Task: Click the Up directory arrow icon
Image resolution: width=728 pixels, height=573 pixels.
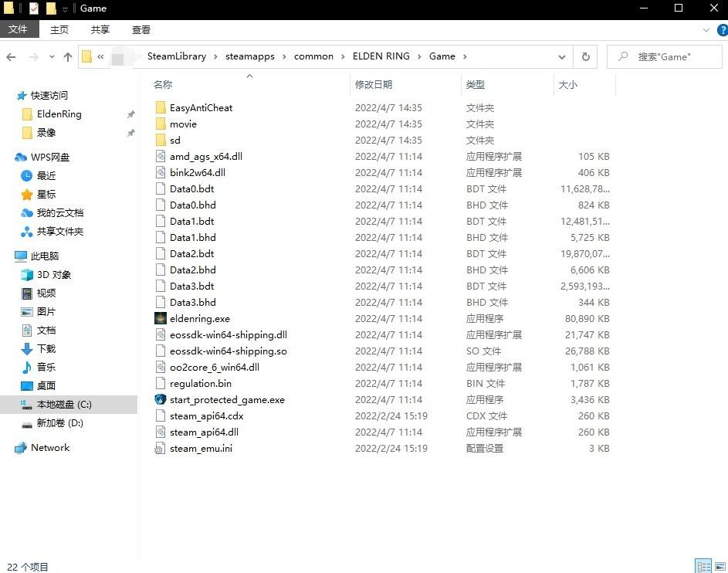Action: tap(68, 56)
